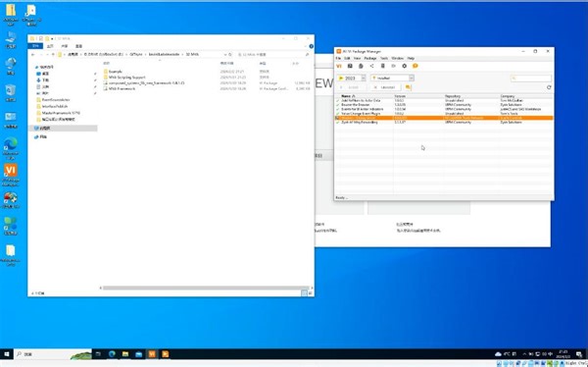Switch Explorer to large icons view button
The height and width of the screenshot is (367, 588).
click(x=310, y=293)
